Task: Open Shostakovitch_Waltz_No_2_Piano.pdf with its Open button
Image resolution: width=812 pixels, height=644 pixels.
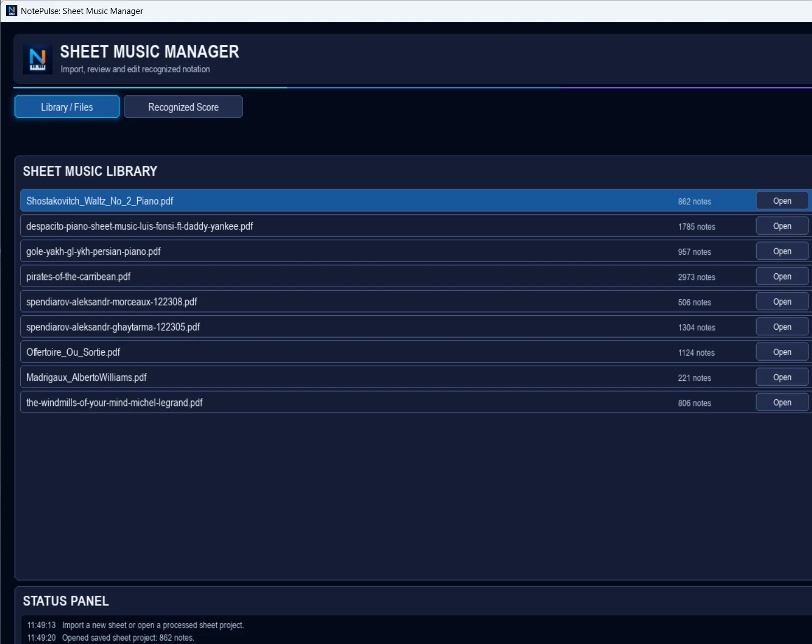Action: click(782, 200)
